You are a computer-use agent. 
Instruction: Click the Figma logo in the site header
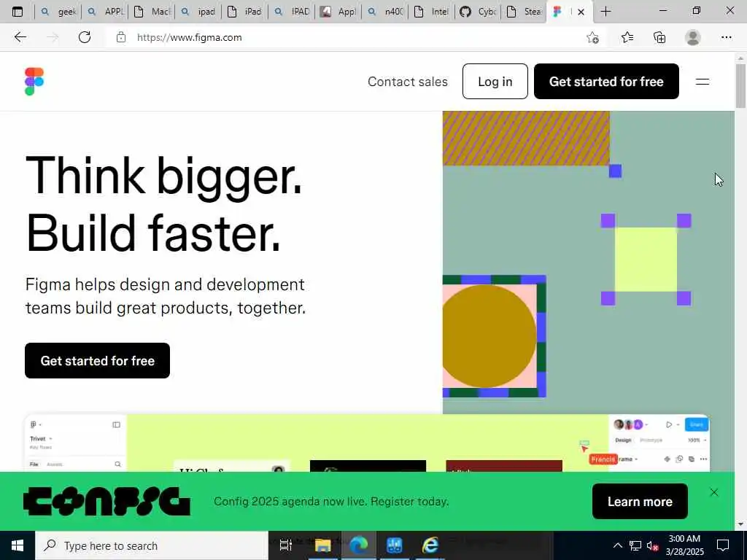click(34, 82)
